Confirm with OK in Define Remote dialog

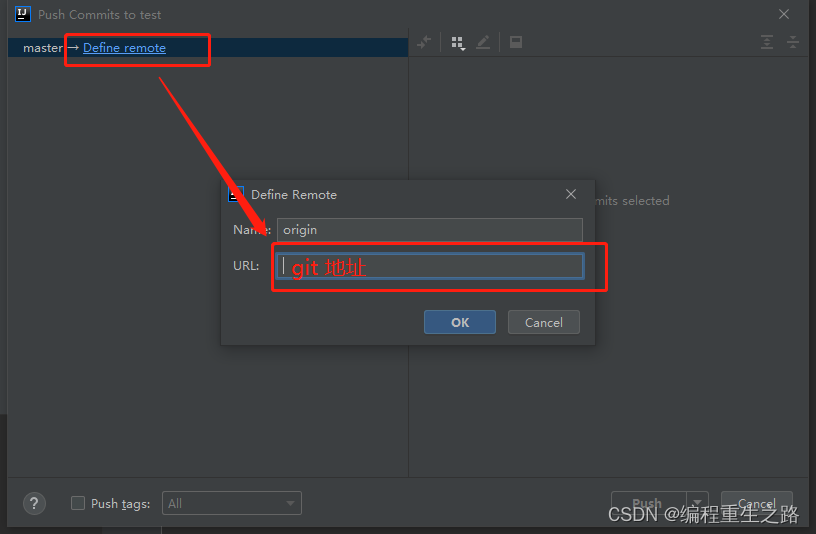point(460,322)
